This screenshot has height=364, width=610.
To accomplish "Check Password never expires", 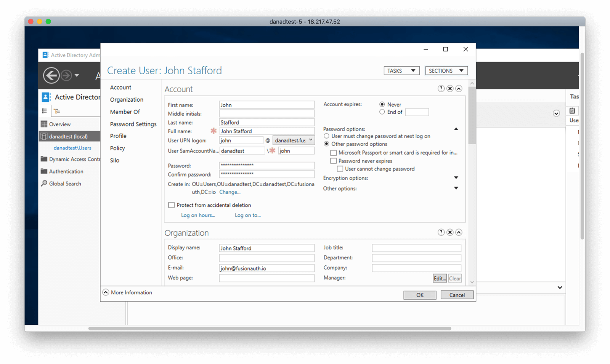I will (x=334, y=161).
